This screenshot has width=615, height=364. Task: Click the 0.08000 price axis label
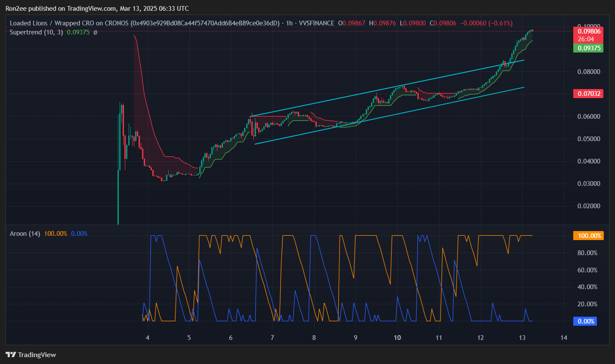[x=588, y=72]
